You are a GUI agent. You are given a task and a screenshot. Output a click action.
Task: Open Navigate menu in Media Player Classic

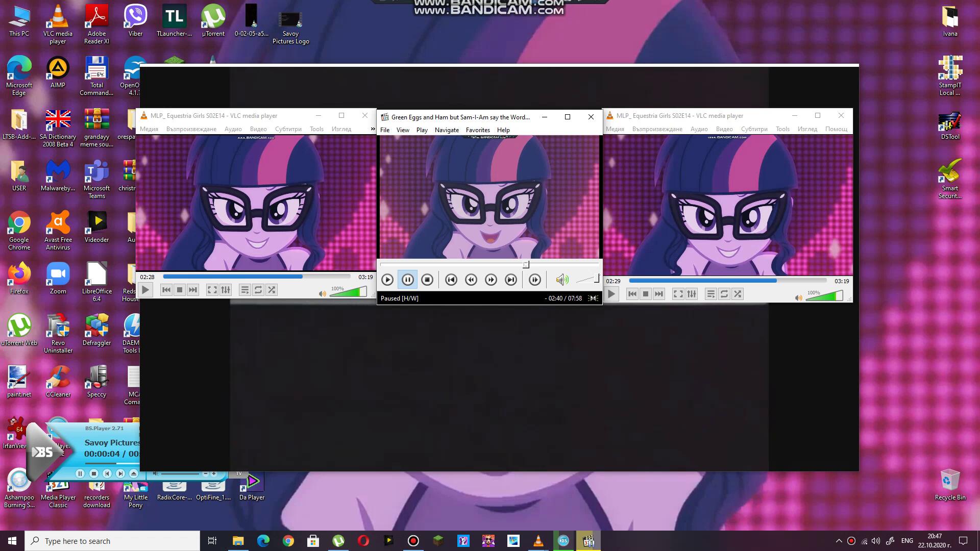click(446, 130)
